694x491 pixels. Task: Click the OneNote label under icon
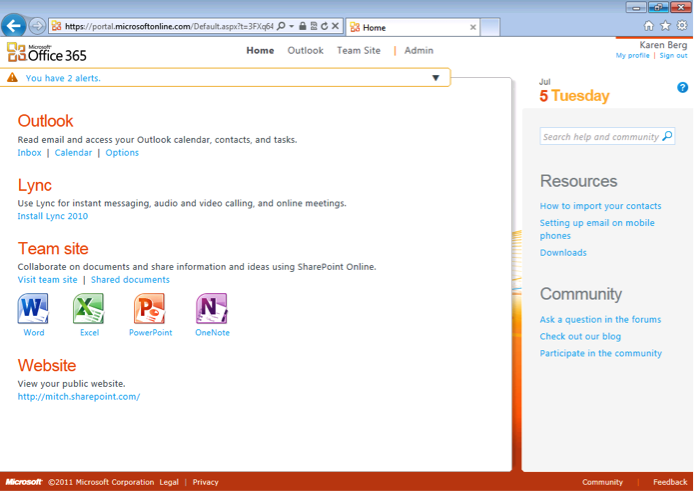click(x=212, y=332)
